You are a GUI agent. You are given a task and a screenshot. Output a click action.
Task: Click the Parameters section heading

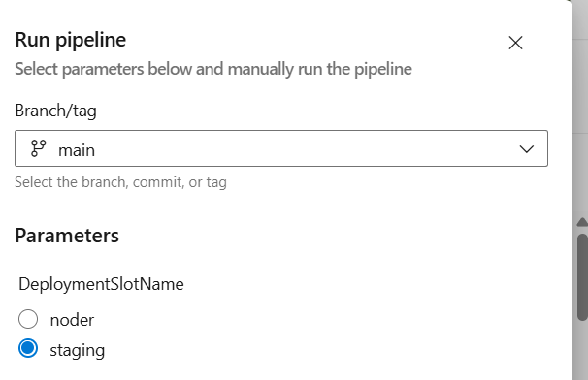(67, 236)
